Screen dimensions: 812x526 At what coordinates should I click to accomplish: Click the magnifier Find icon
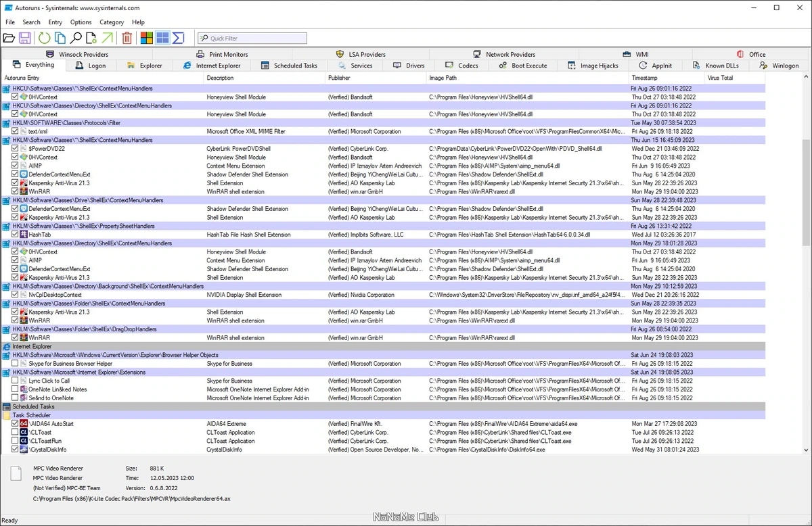click(76, 38)
